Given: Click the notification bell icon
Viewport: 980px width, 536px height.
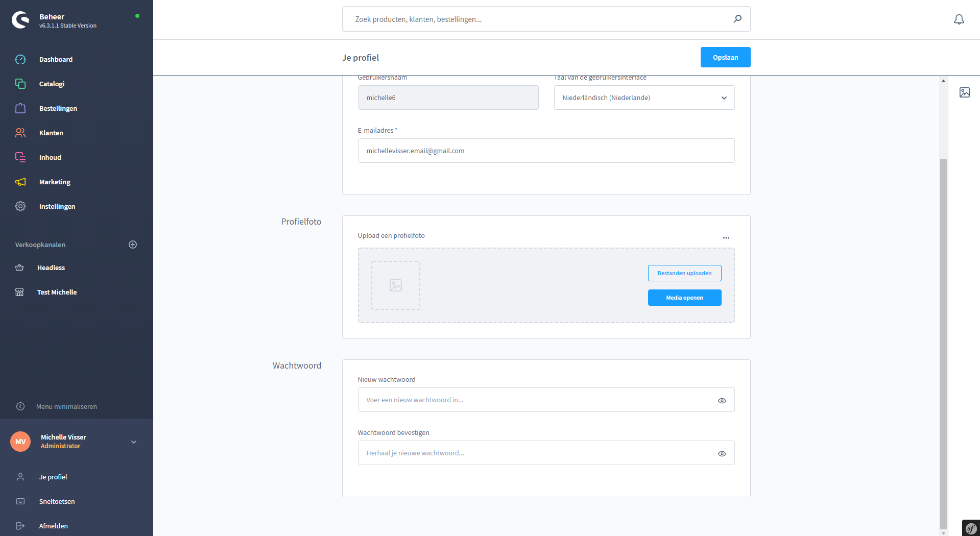Looking at the screenshot, I should (959, 19).
